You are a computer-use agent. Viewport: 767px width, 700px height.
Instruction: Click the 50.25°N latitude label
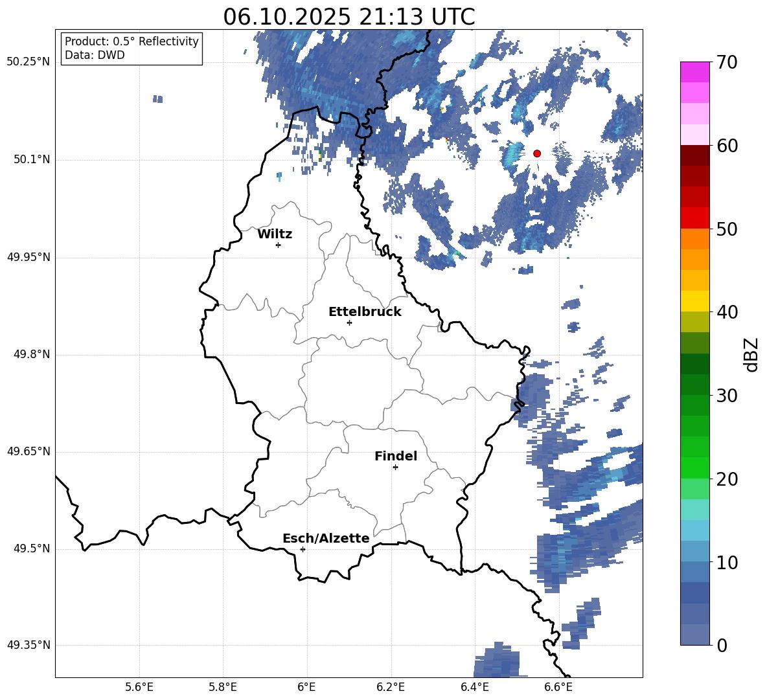(x=29, y=62)
